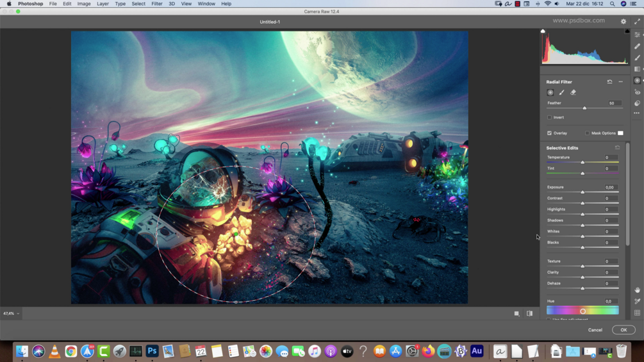The image size is (644, 362).
Task: Open the white Mask Options color swatch
Action: (620, 133)
